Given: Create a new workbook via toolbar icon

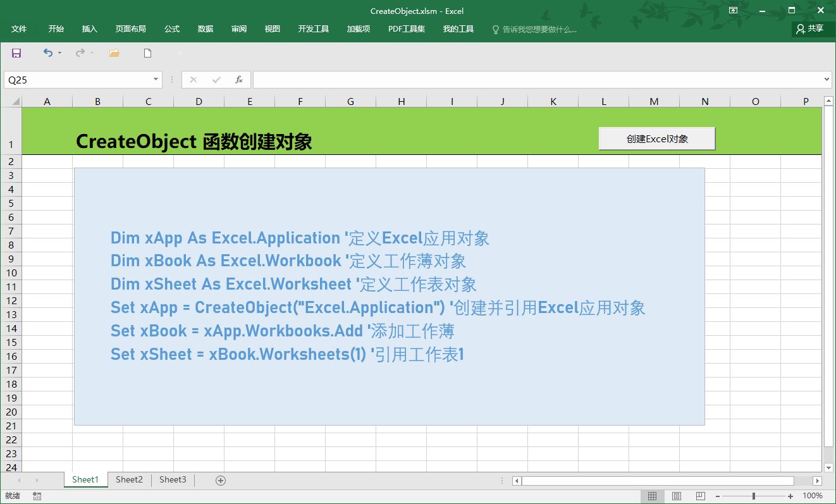Looking at the screenshot, I should [147, 53].
